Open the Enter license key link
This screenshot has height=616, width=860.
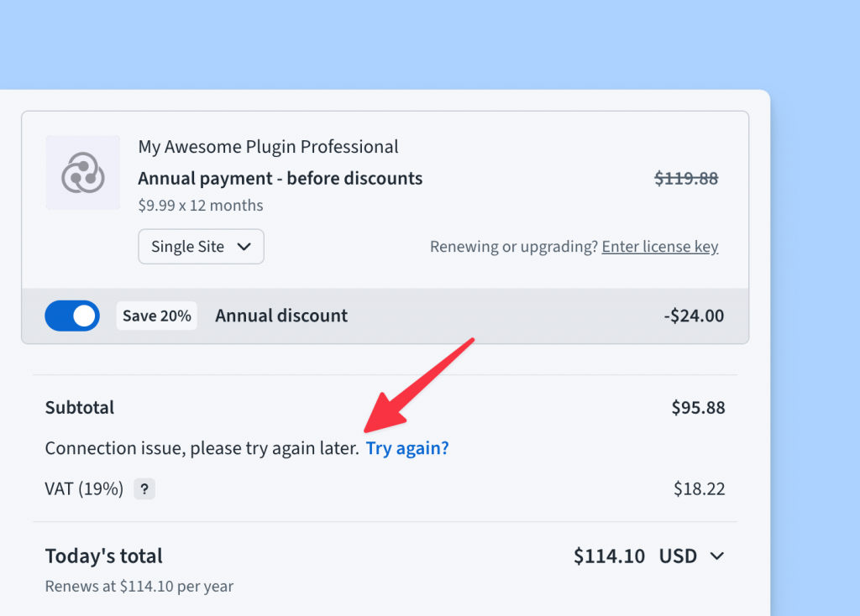659,246
